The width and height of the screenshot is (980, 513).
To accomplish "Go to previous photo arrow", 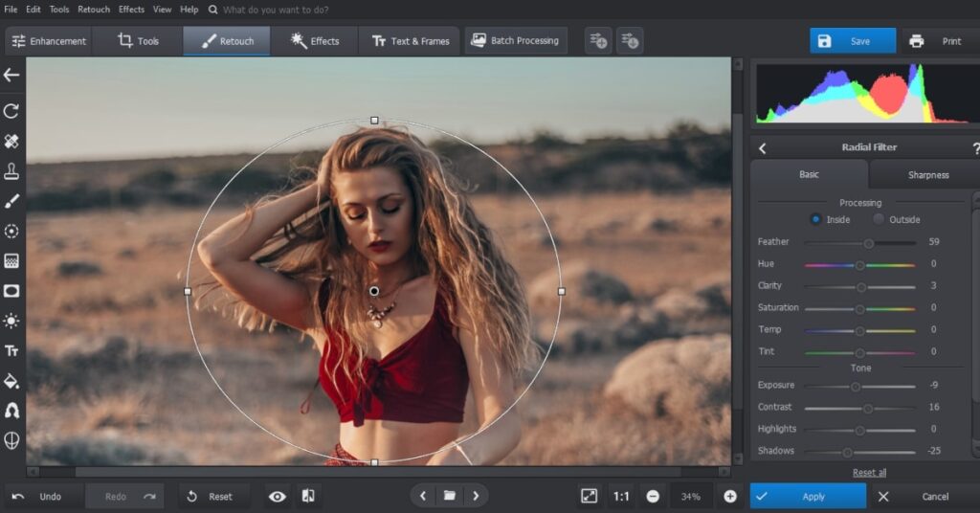I will (x=423, y=496).
